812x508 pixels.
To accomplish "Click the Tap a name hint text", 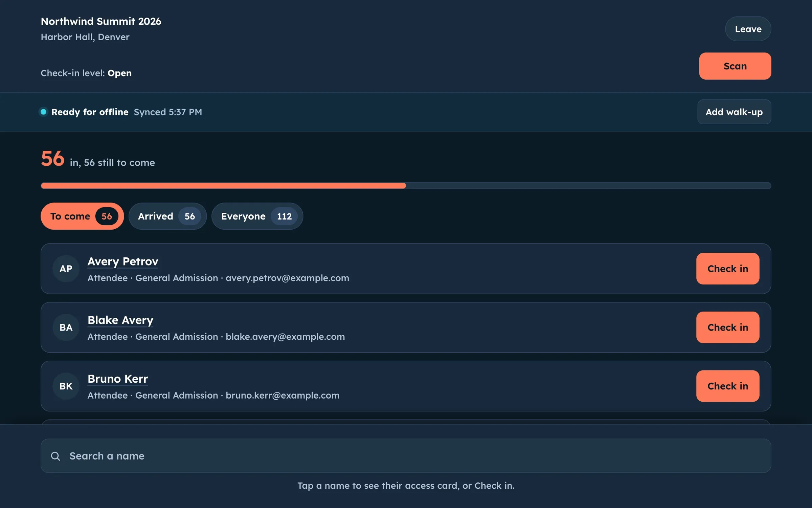I will (x=406, y=486).
